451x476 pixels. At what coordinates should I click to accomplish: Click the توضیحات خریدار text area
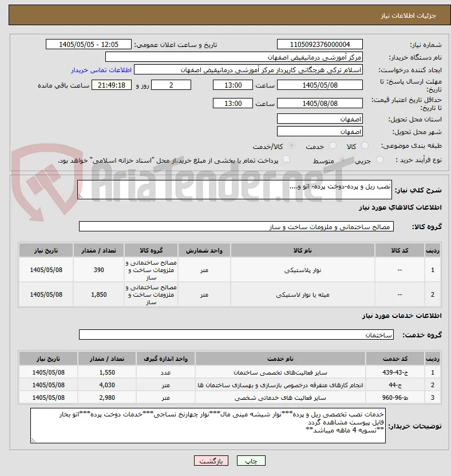coord(208,426)
